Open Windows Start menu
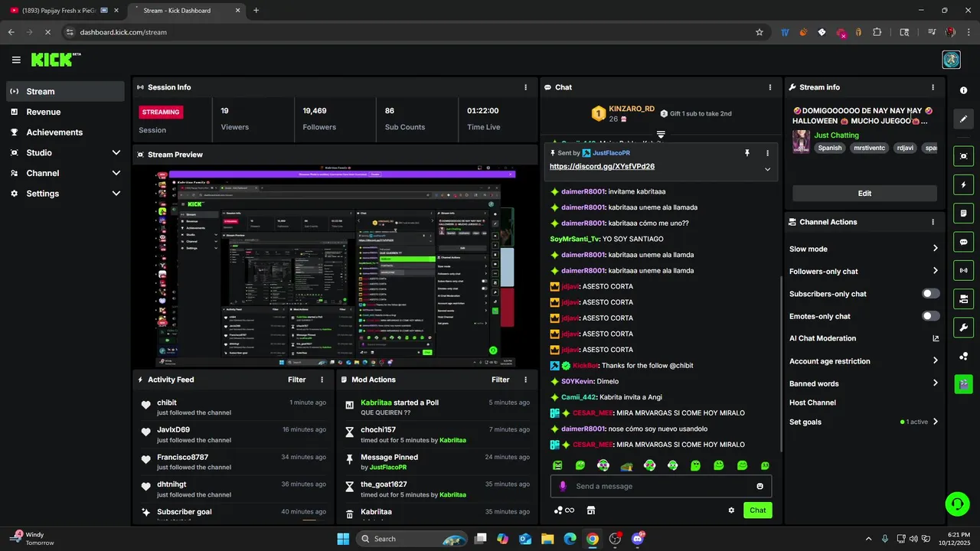This screenshot has width=980, height=551. [343, 539]
